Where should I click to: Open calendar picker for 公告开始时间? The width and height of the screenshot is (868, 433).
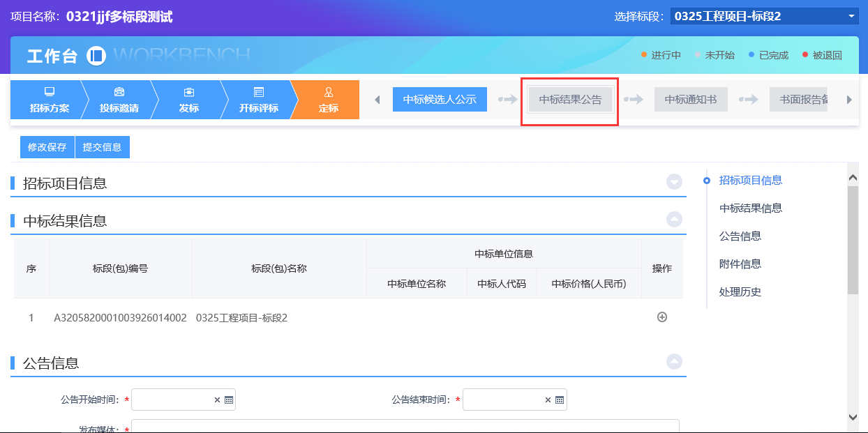(229, 400)
